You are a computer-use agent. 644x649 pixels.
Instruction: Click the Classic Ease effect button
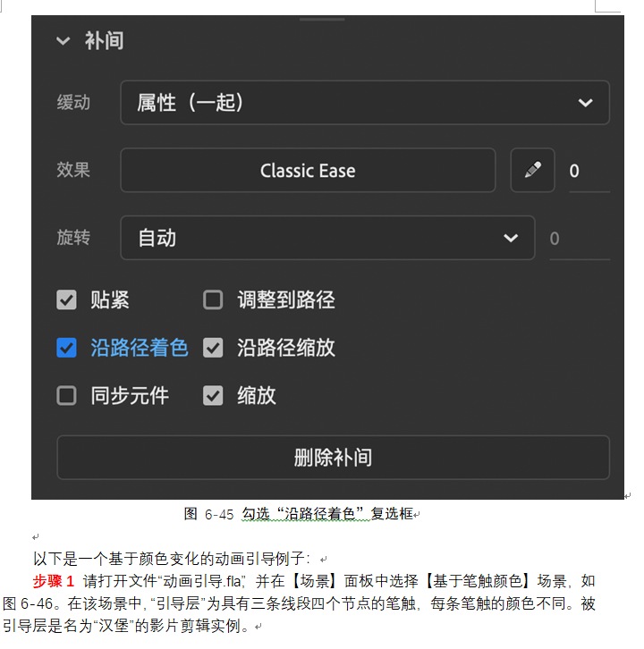308,170
